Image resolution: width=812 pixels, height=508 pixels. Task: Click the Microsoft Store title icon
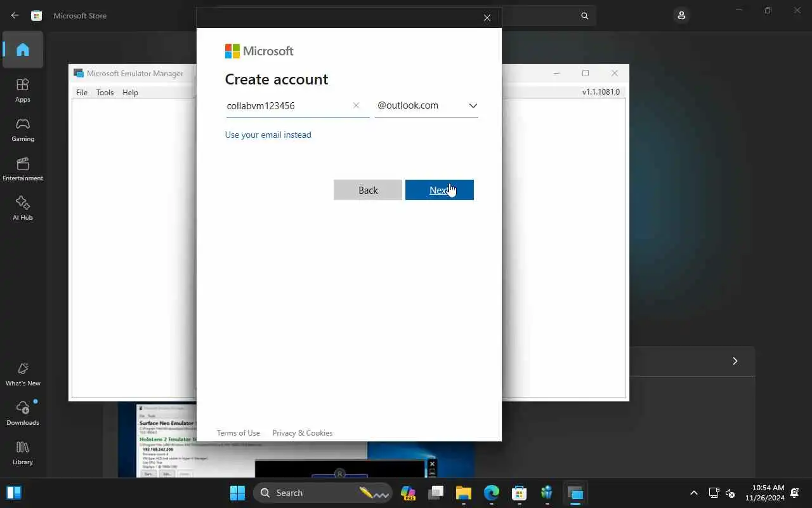[x=37, y=15]
